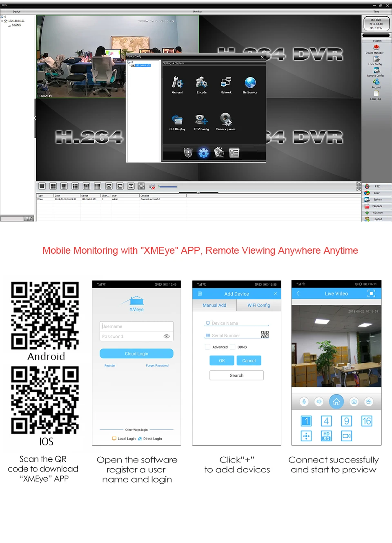Click the Username field in XMEye login
The image size is (392, 543).
[x=136, y=326]
